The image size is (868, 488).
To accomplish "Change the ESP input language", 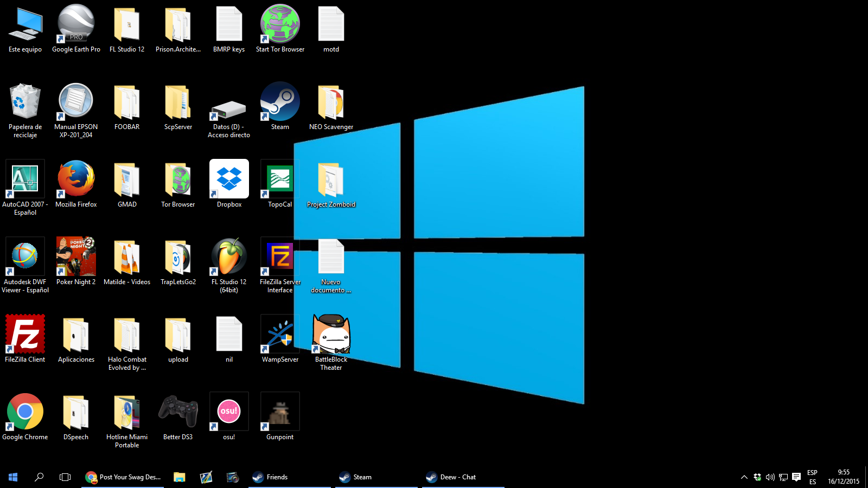I will pos(813,477).
